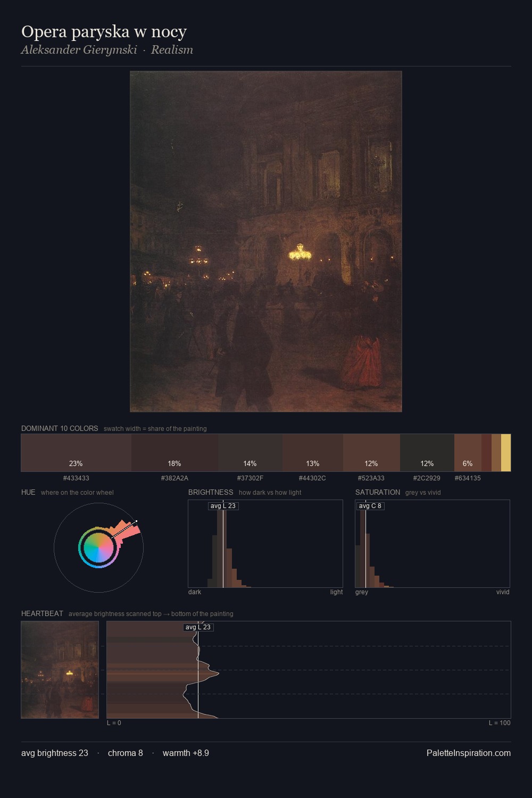
Task: Click 'avg brightness 23' in the footer
Action: pos(55,753)
